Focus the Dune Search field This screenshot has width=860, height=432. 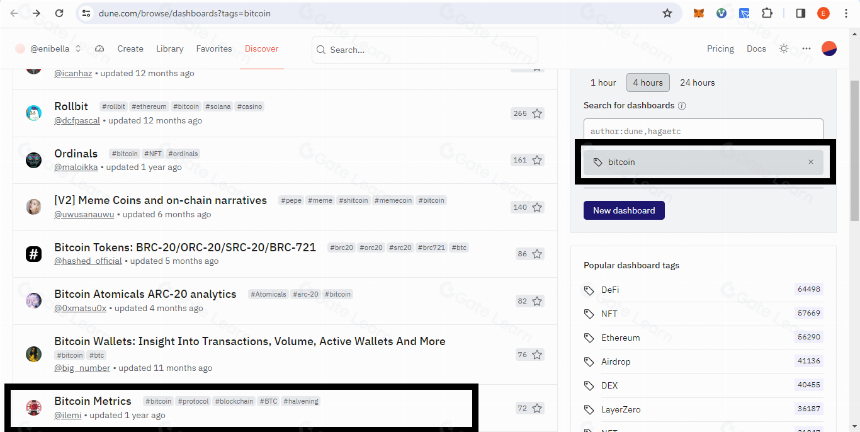(x=425, y=50)
